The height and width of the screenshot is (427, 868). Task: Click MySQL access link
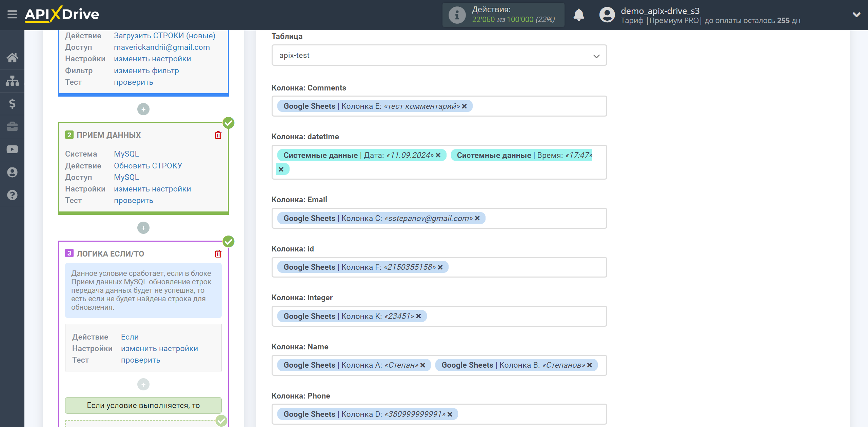coord(126,177)
